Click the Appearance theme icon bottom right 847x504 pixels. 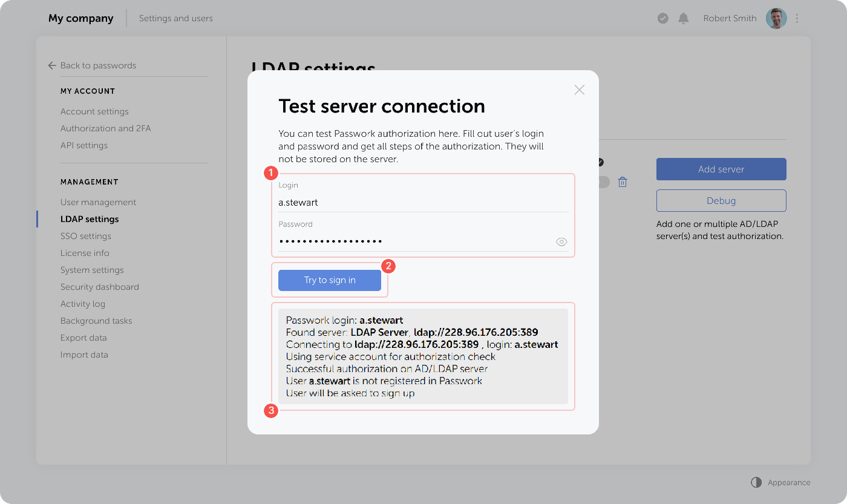[756, 482]
